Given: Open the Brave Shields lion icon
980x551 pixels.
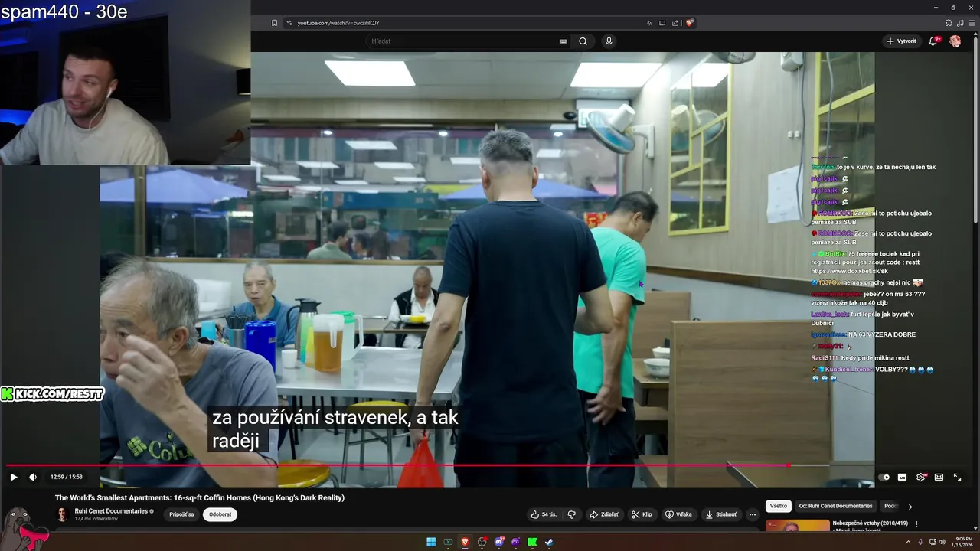Looking at the screenshot, I should [x=690, y=23].
